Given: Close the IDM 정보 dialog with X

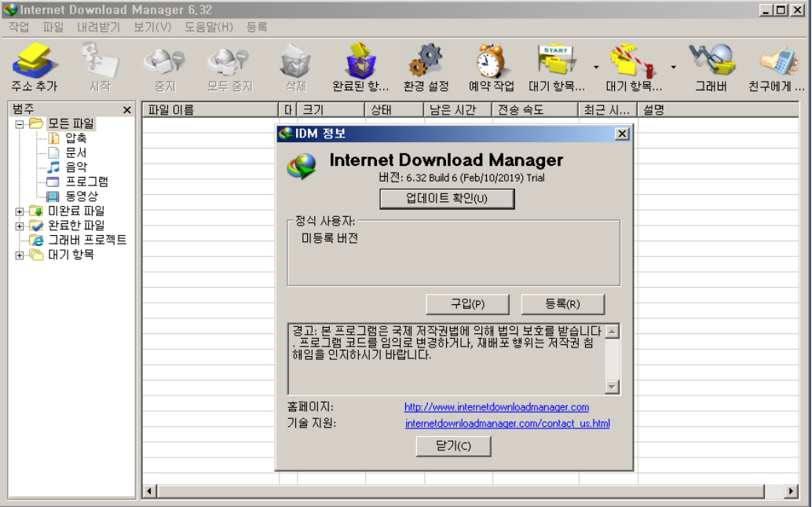Looking at the screenshot, I should (x=621, y=134).
